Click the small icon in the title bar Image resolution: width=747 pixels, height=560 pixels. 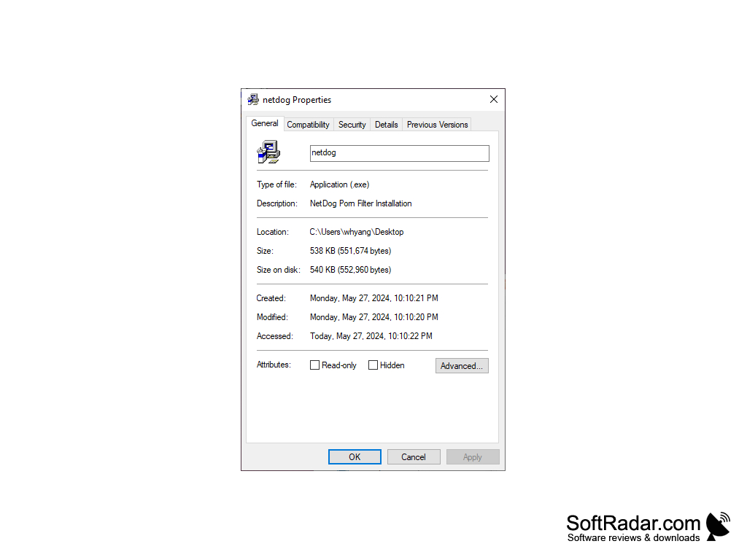[x=253, y=99]
